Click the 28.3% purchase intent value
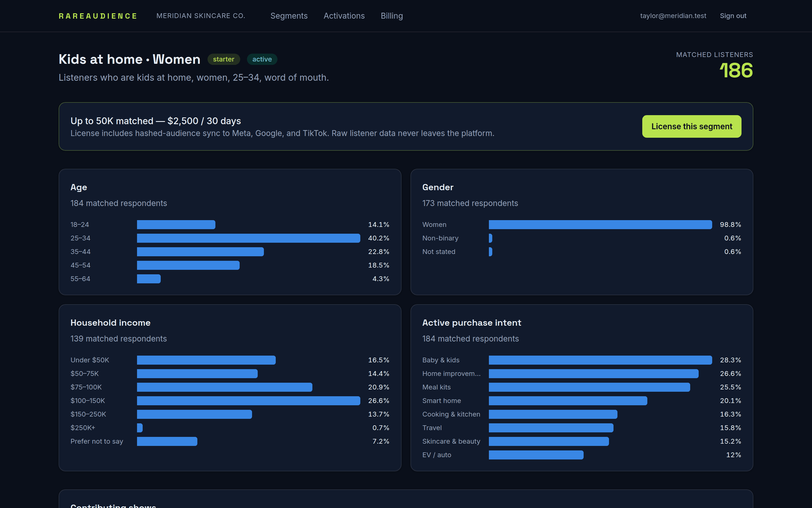Viewport: 812px width, 508px height. 730,360
